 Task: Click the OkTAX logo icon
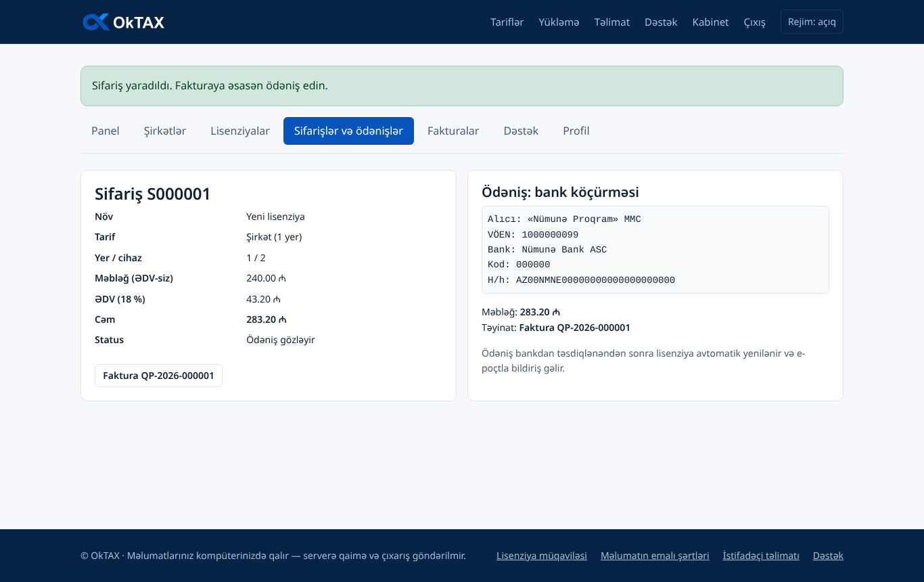click(96, 22)
